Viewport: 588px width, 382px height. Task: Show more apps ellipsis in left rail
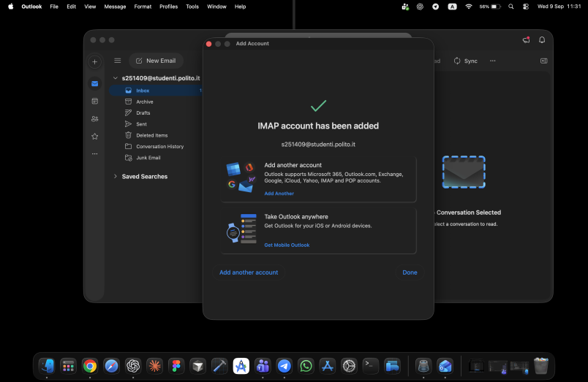pos(95,153)
